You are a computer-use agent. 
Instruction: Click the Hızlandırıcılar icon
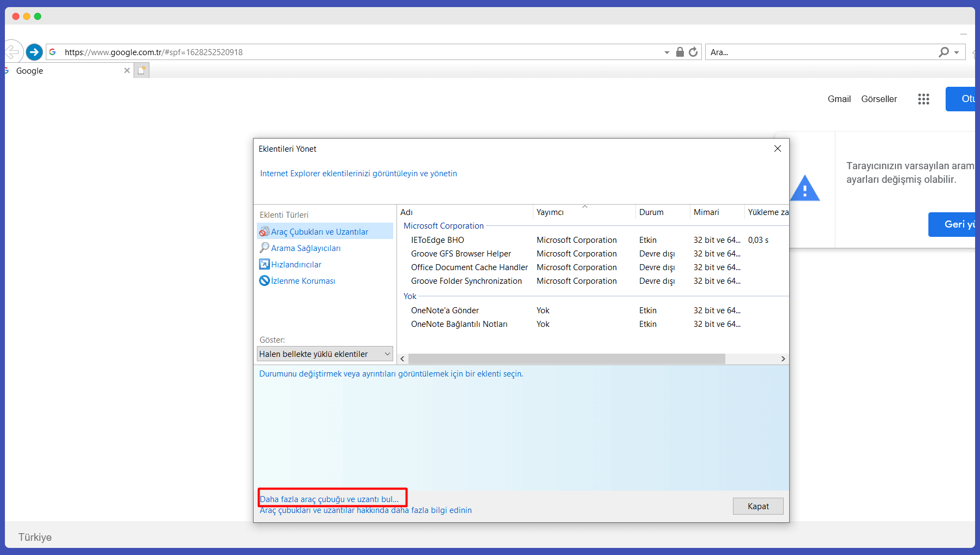click(264, 264)
